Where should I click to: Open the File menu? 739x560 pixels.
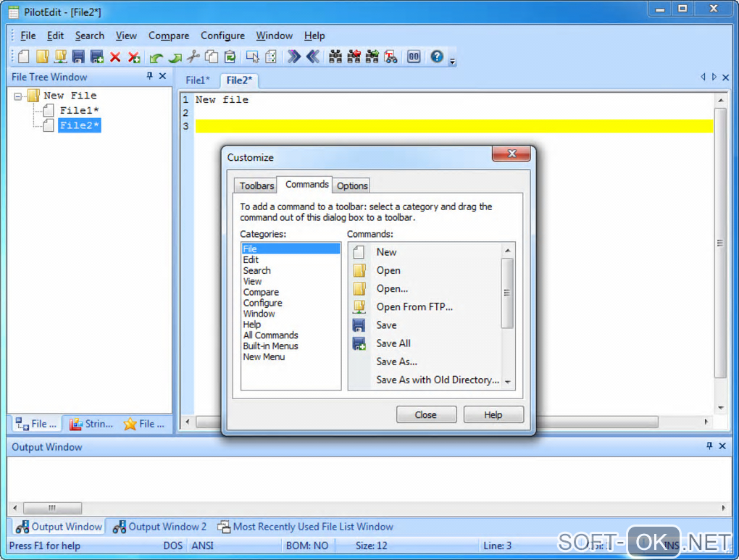tap(28, 35)
